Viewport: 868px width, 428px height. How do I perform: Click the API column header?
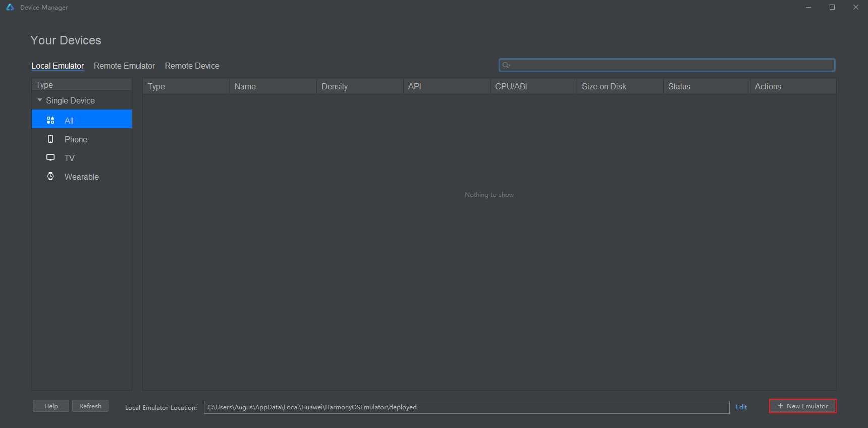[447, 86]
